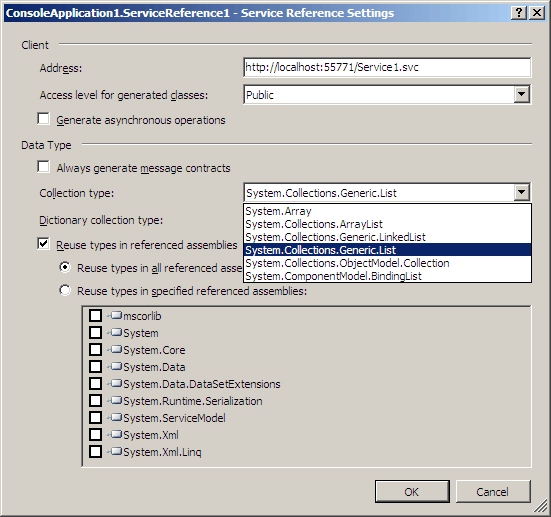Screen dimensions: 551x517
Task: Check Always generate message contracts
Action: [x=43, y=167]
